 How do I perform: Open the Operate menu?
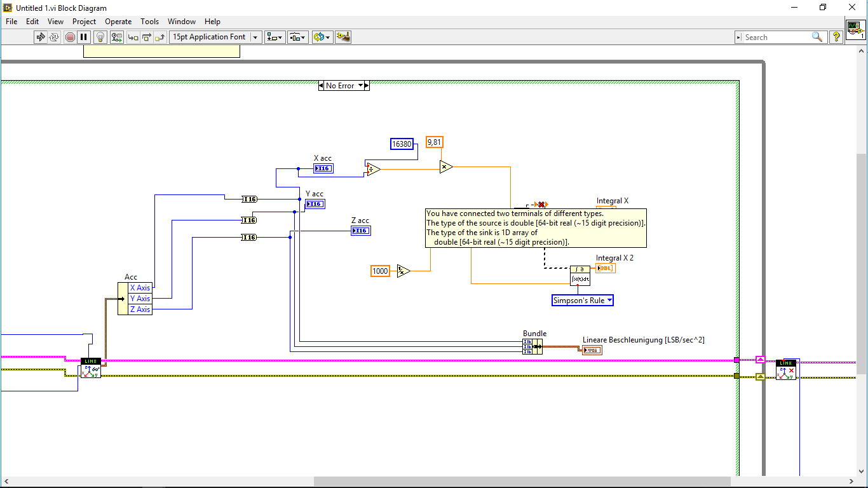(118, 22)
